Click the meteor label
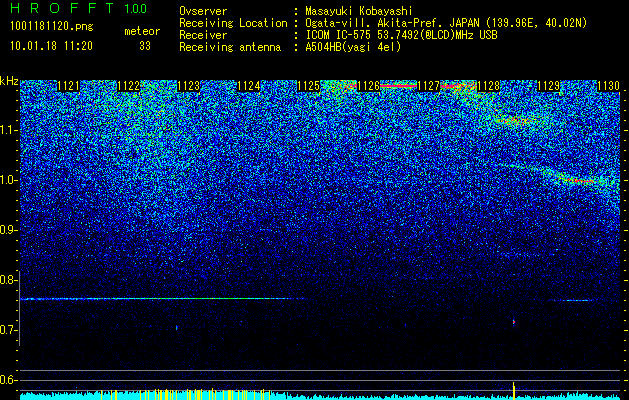 point(142,31)
